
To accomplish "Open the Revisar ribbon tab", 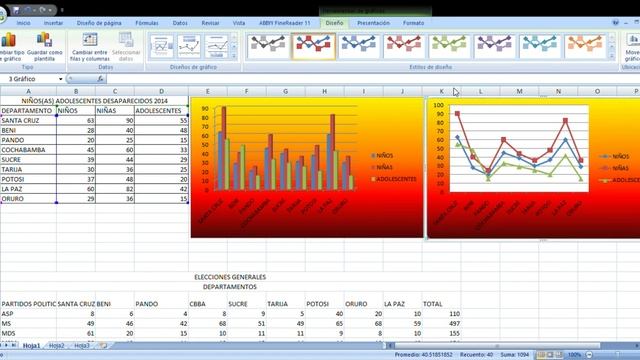I will [210, 23].
